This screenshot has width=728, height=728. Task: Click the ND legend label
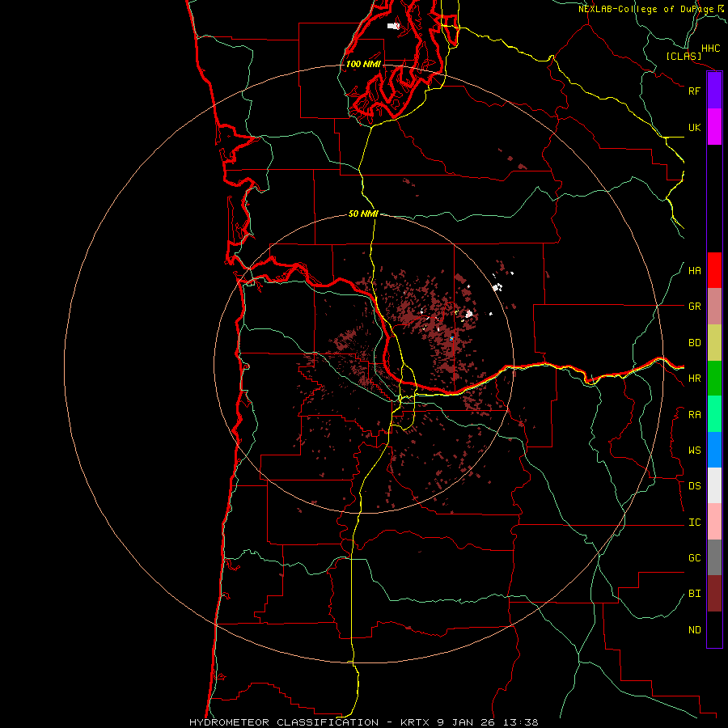click(694, 630)
